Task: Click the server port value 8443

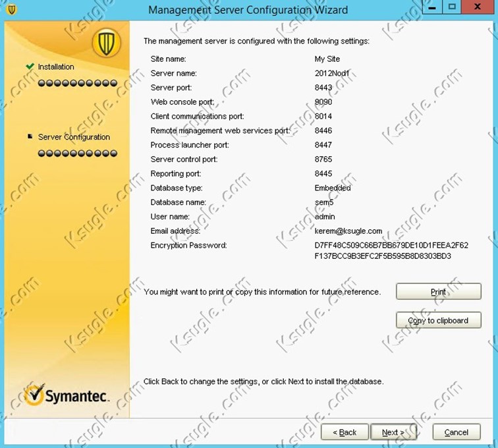Action: (323, 88)
